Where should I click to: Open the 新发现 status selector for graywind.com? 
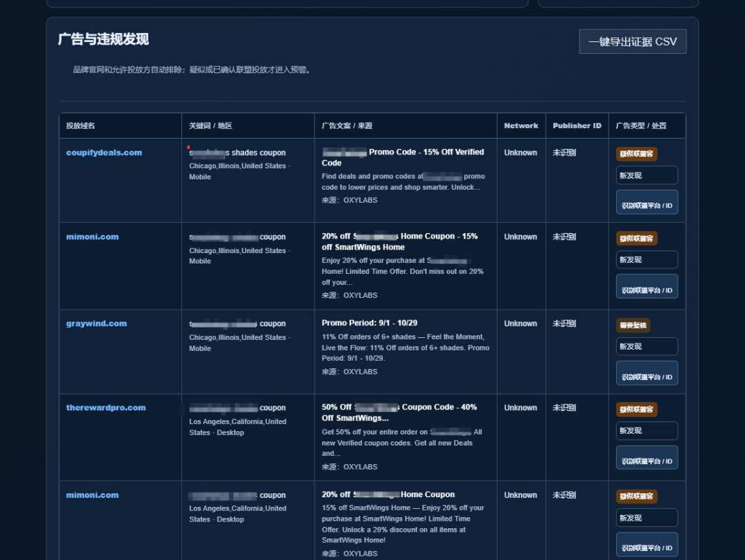point(646,346)
